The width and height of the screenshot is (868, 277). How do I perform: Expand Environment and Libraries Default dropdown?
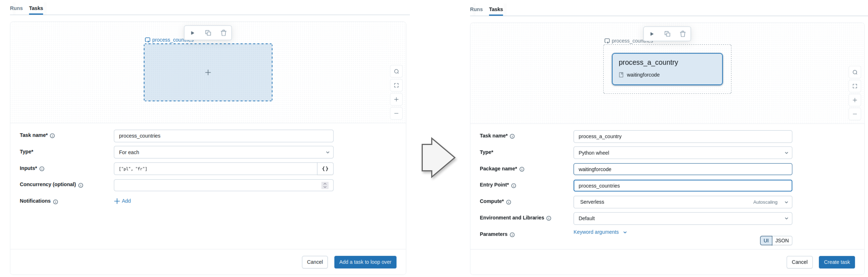click(682, 218)
